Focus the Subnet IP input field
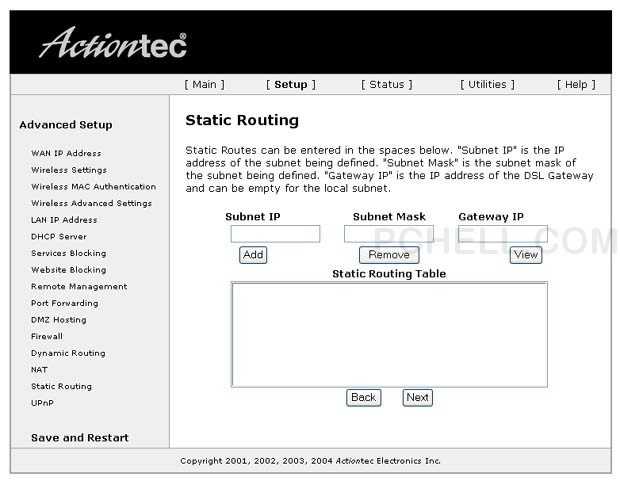The image size is (620, 481). pyautogui.click(x=275, y=234)
